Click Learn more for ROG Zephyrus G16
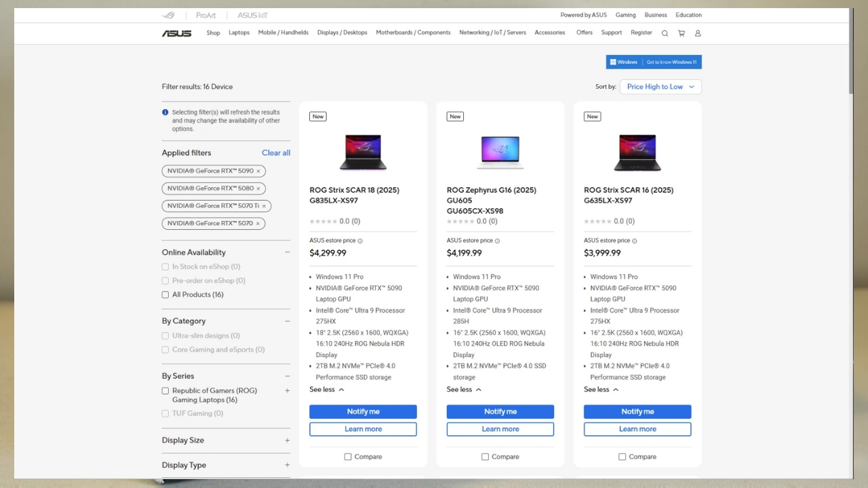The height and width of the screenshot is (488, 868). (500, 429)
